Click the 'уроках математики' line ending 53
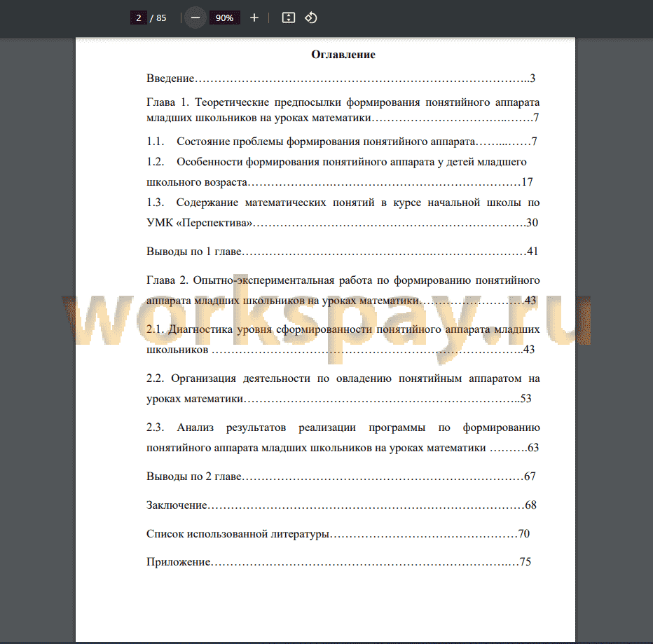 click(339, 399)
